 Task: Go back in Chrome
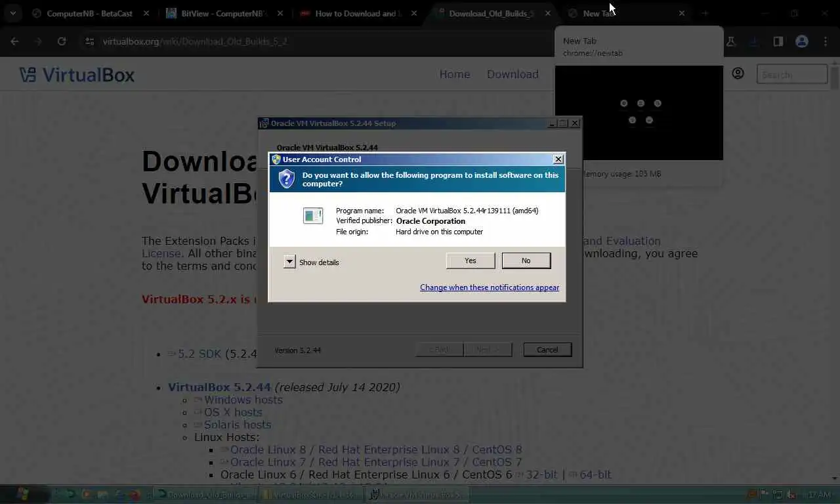point(14,41)
